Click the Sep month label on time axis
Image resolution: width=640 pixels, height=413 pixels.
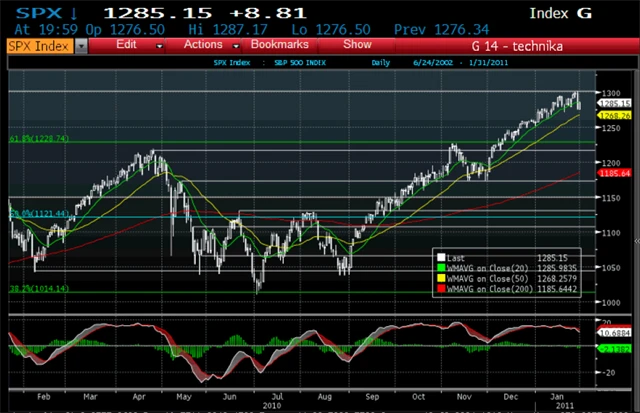click(372, 396)
